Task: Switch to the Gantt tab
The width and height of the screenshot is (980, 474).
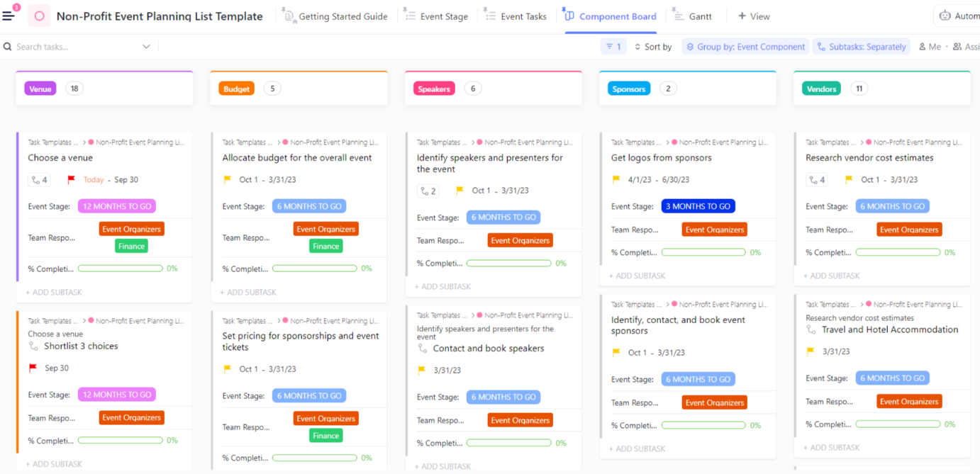Action: (x=692, y=16)
